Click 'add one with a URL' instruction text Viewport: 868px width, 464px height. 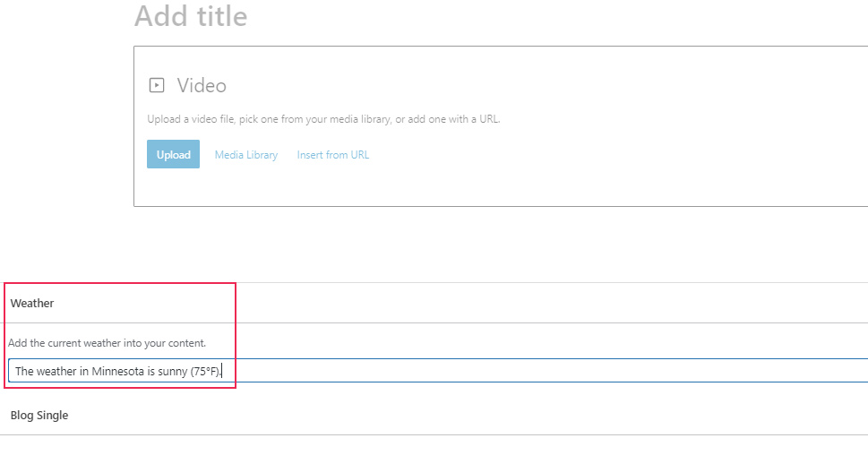pos(453,119)
